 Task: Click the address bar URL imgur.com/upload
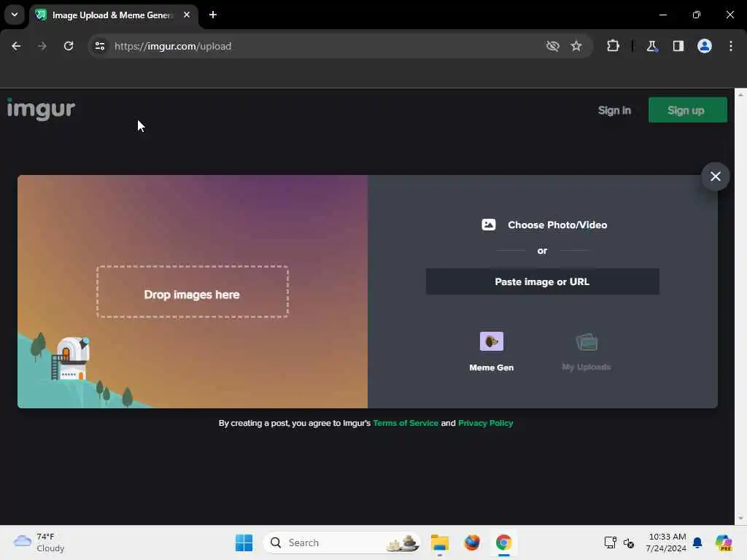point(173,46)
